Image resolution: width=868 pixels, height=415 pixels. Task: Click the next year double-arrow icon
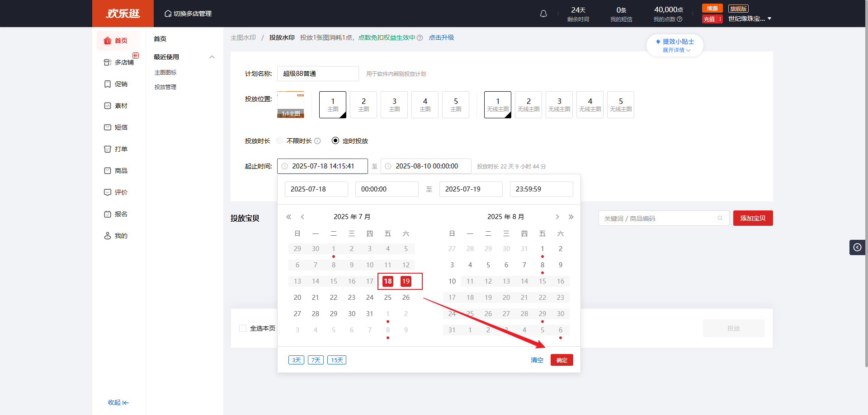click(x=571, y=217)
